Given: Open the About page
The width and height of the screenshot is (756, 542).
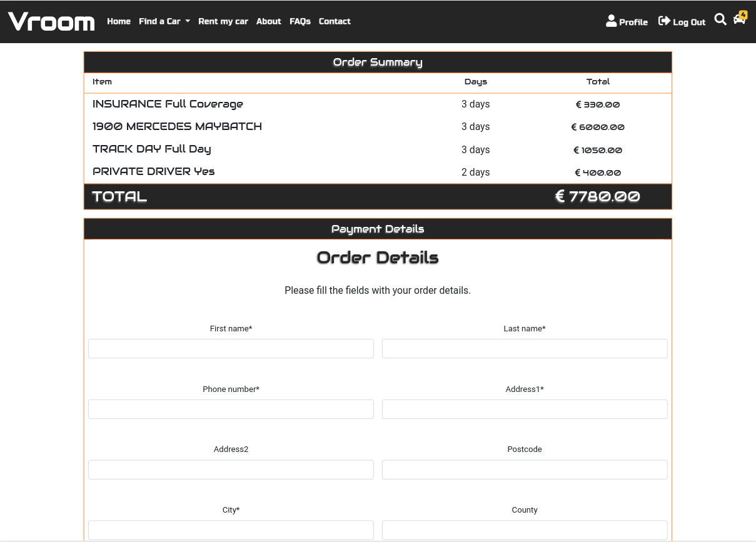Looking at the screenshot, I should coord(268,21).
